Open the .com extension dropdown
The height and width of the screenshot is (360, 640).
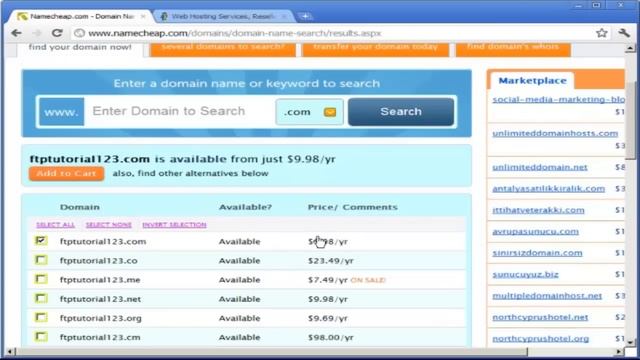click(309, 112)
